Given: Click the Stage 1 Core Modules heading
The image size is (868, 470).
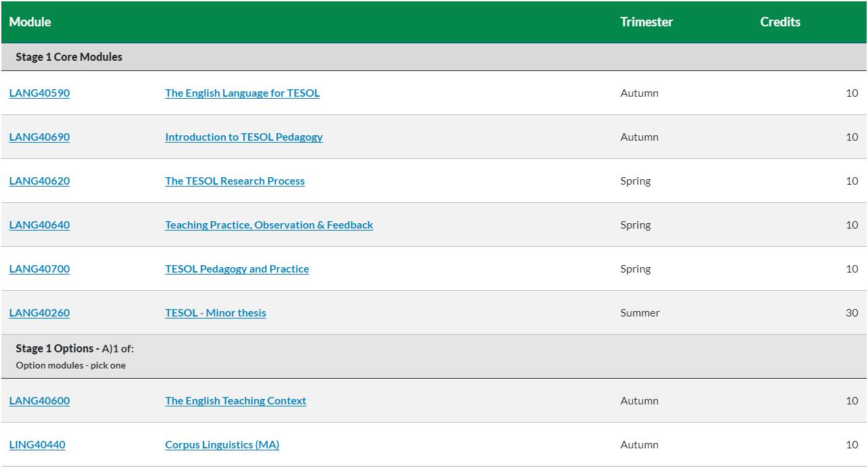Looking at the screenshot, I should coord(69,57).
